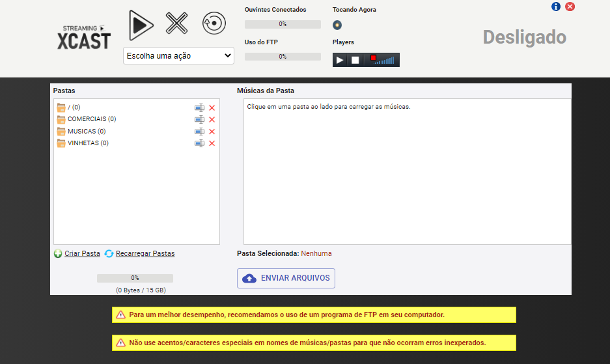Click the Recarregar Pastas link

pyautogui.click(x=145, y=253)
